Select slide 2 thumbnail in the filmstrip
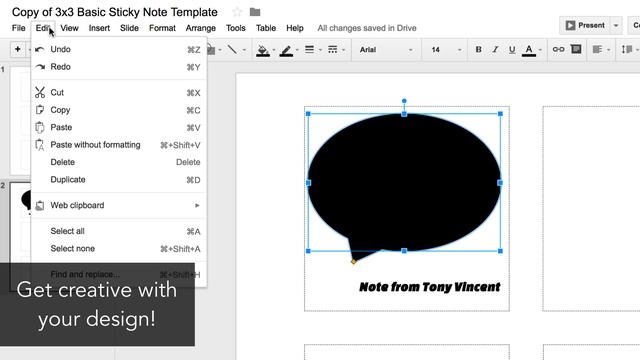 point(20,222)
